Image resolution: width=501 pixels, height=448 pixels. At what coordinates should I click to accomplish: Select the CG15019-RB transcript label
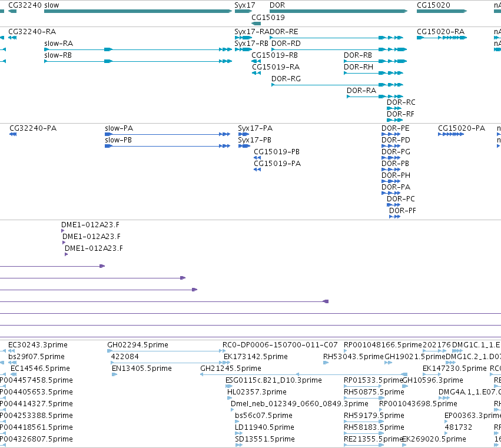pyautogui.click(x=274, y=55)
